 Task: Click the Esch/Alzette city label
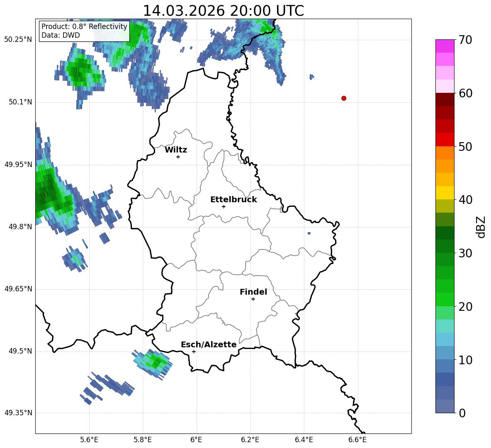coord(209,344)
